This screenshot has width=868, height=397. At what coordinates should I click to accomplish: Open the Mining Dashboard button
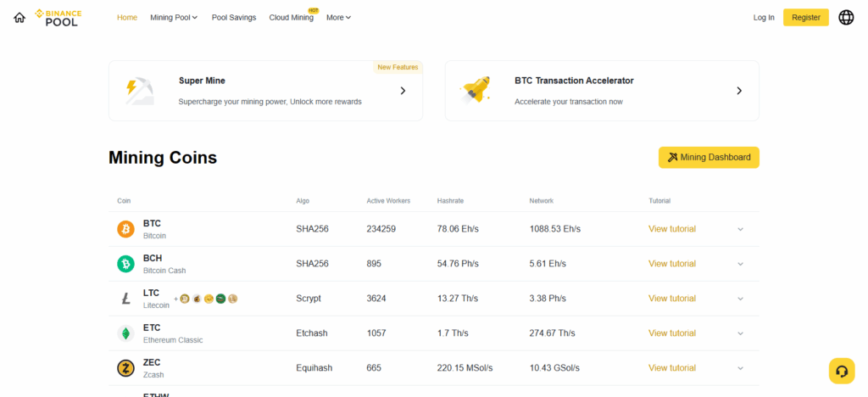click(x=709, y=157)
